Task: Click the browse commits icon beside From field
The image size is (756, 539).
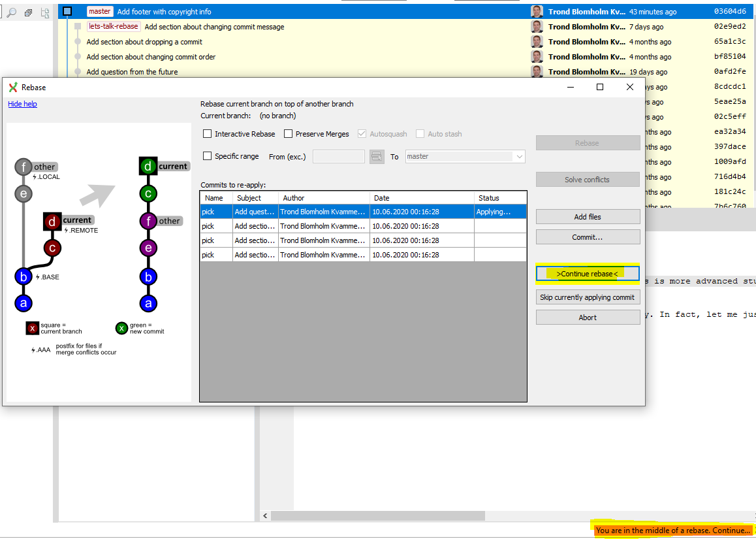Action: click(x=377, y=156)
